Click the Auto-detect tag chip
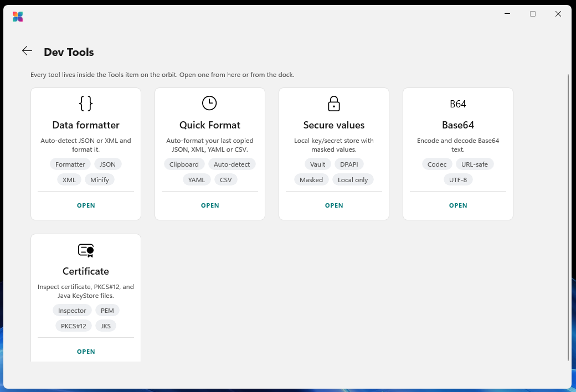This screenshot has width=576, height=392. pyautogui.click(x=232, y=164)
